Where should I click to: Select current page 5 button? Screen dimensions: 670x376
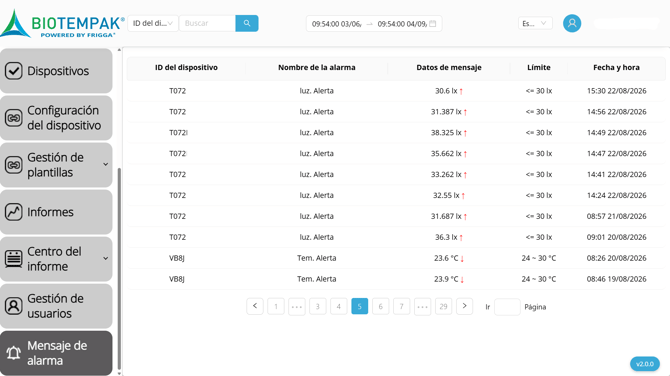point(359,306)
